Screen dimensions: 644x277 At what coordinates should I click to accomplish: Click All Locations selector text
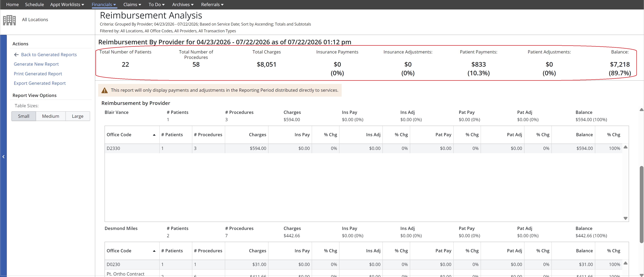pyautogui.click(x=35, y=19)
